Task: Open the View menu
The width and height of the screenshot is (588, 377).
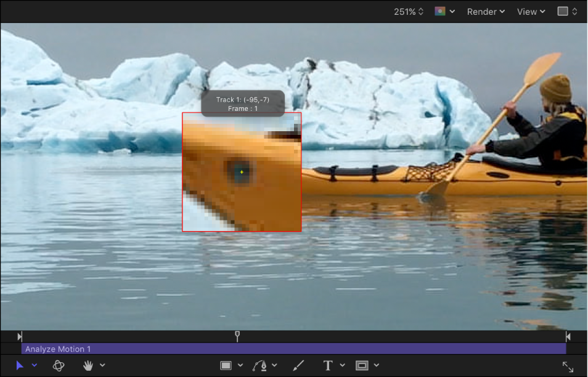Action: tap(527, 11)
